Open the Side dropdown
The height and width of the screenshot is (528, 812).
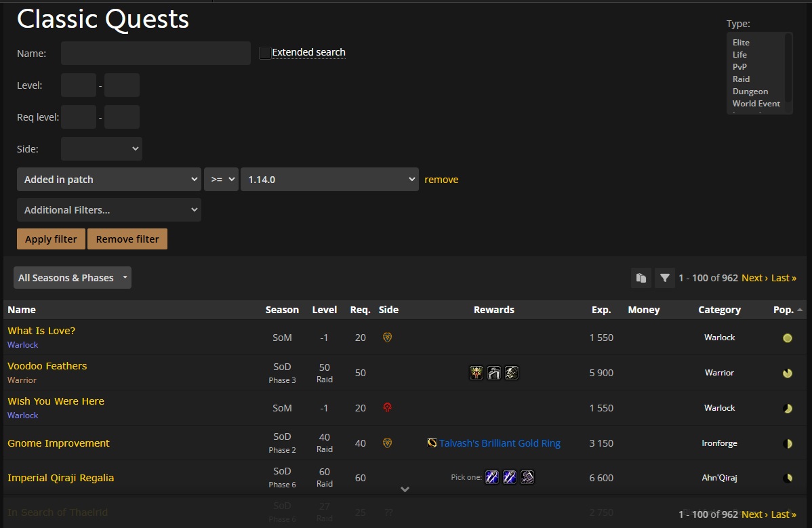[x=102, y=148]
